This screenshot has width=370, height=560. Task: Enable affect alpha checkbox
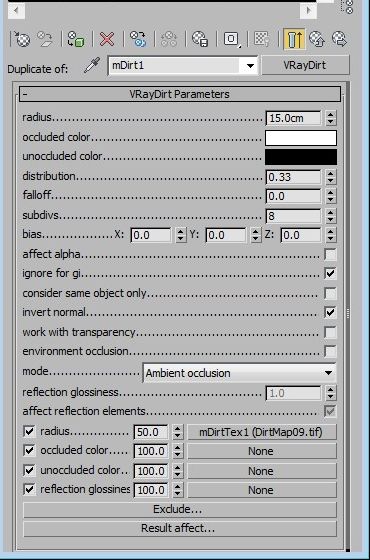330,255
